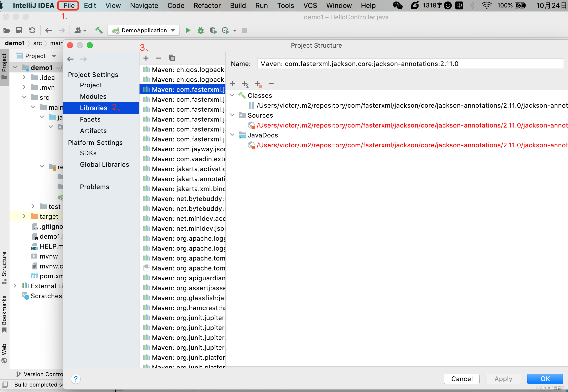The height and width of the screenshot is (392, 568).
Task: Open the Build menu
Action: (238, 5)
